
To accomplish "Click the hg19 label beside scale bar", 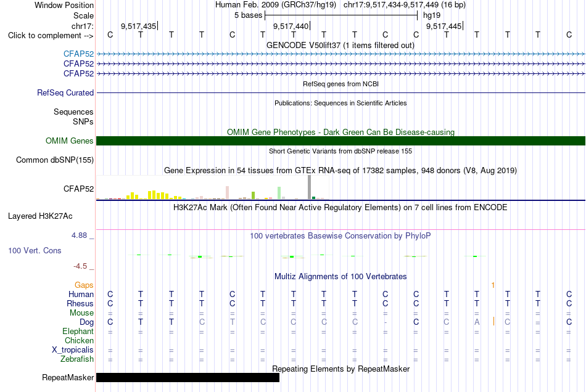I will point(432,15).
